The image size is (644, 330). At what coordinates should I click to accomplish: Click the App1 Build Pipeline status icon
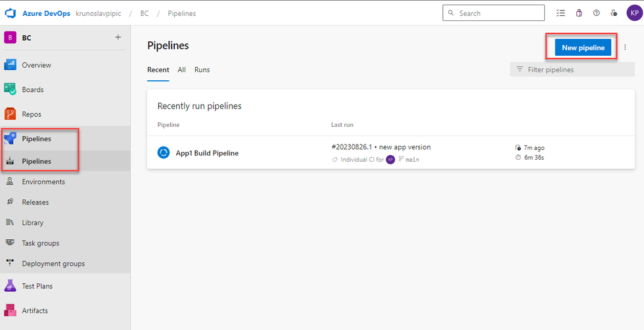(164, 153)
